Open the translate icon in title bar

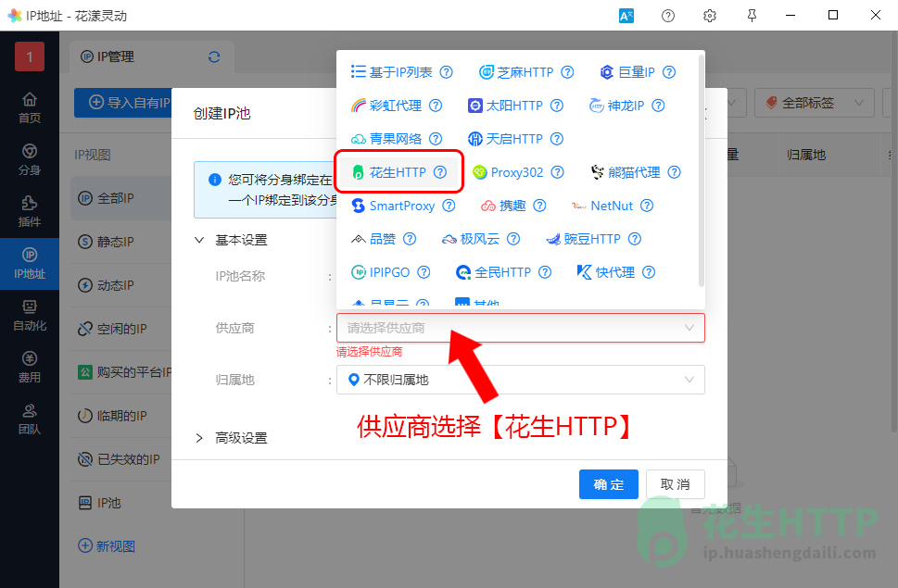point(626,16)
